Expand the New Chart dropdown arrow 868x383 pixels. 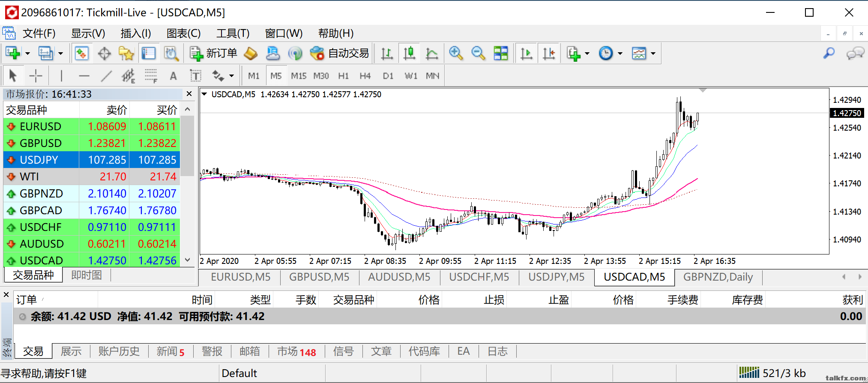(x=28, y=54)
